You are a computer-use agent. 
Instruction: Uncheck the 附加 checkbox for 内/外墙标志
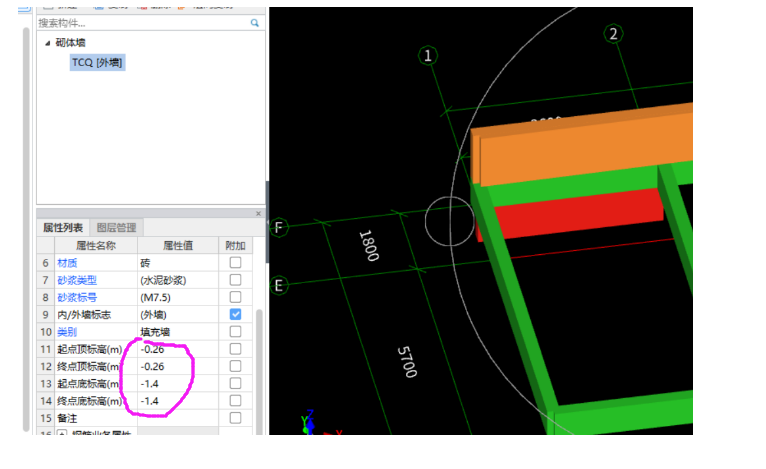235,314
